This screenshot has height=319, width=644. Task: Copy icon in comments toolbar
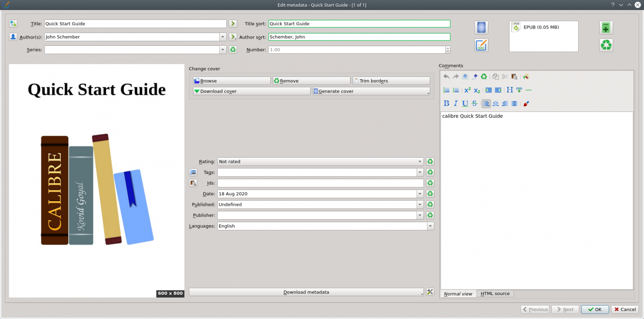tap(496, 77)
